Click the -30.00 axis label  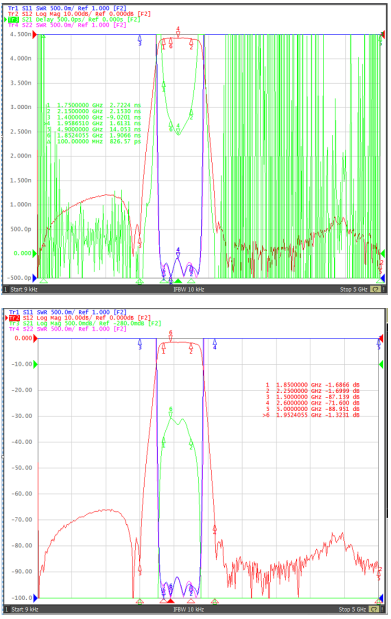[23, 416]
